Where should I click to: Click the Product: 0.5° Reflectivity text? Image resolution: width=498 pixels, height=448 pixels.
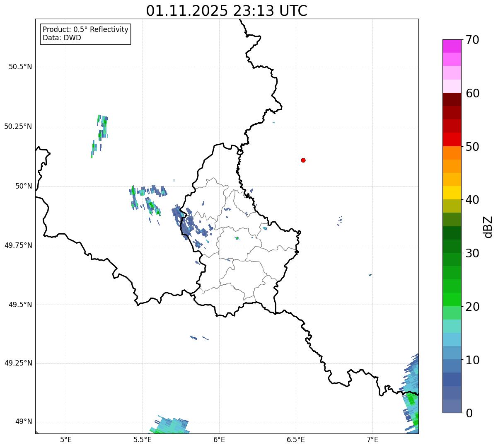pyautogui.click(x=85, y=29)
